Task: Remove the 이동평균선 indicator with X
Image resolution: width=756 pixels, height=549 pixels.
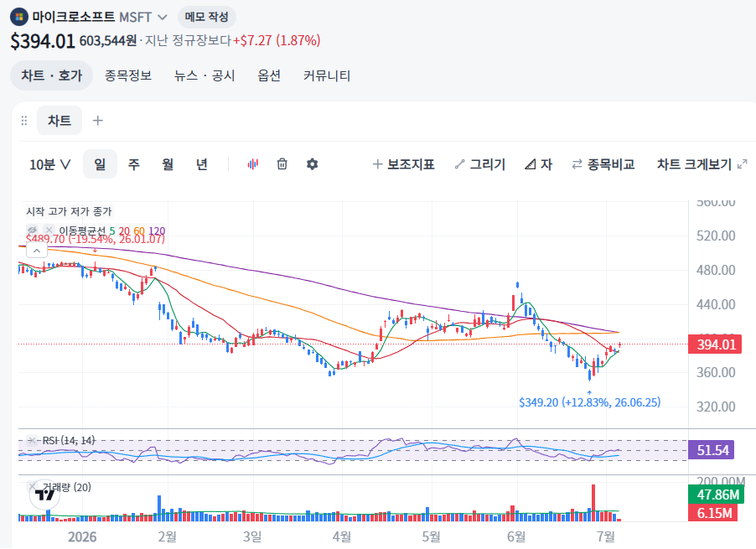Action: click(49, 230)
